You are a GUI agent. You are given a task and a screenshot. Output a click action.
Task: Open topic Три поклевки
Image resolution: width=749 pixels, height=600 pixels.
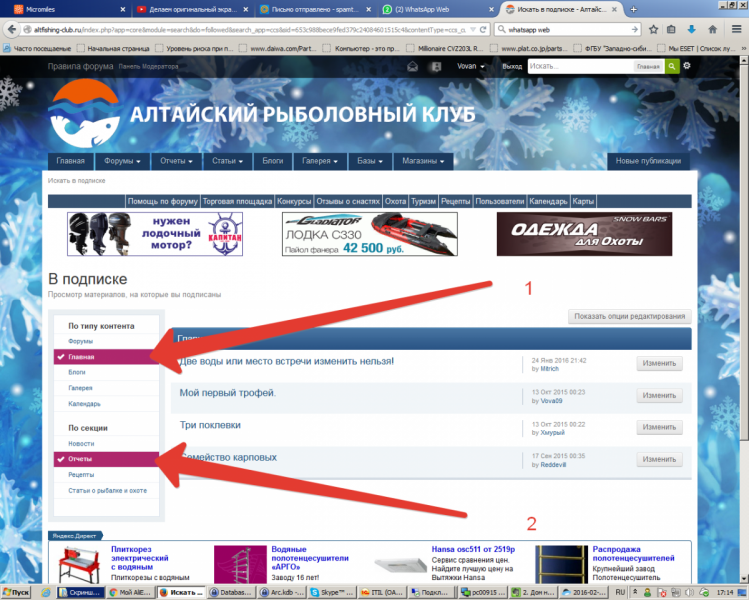click(210, 425)
